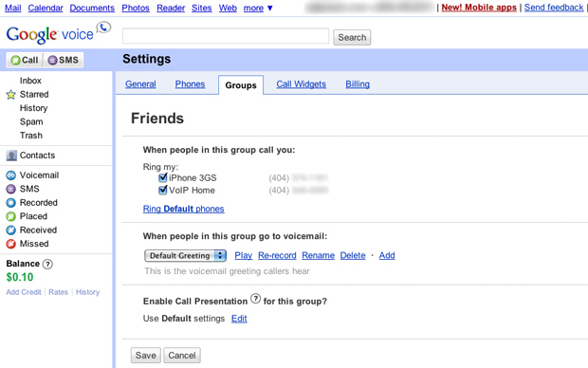588x368 pixels.
Task: Click the Re-record greeting link
Action: tap(277, 255)
